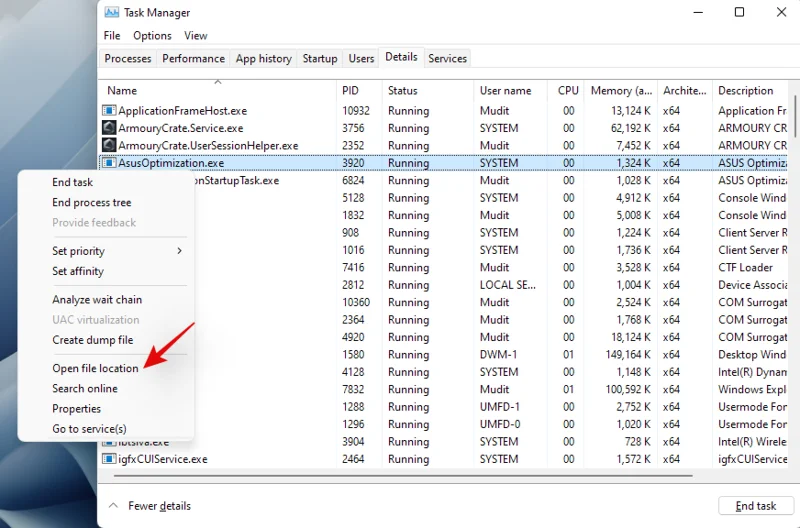Open the View menu

coord(195,36)
